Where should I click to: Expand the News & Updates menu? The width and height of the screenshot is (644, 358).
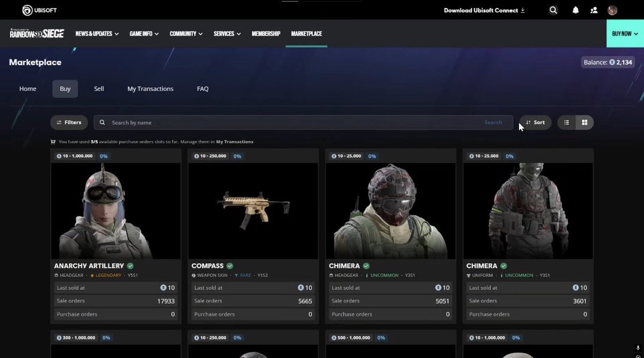coord(97,33)
